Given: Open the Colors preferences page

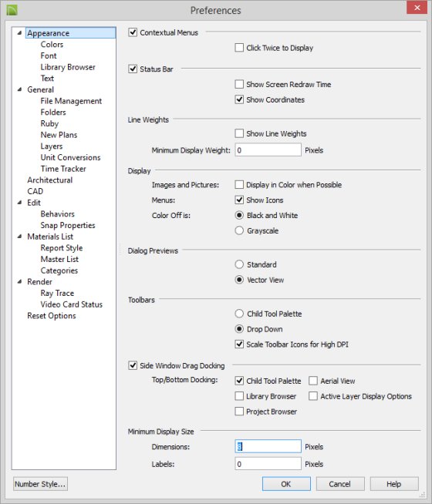Looking at the screenshot, I should coord(52,45).
